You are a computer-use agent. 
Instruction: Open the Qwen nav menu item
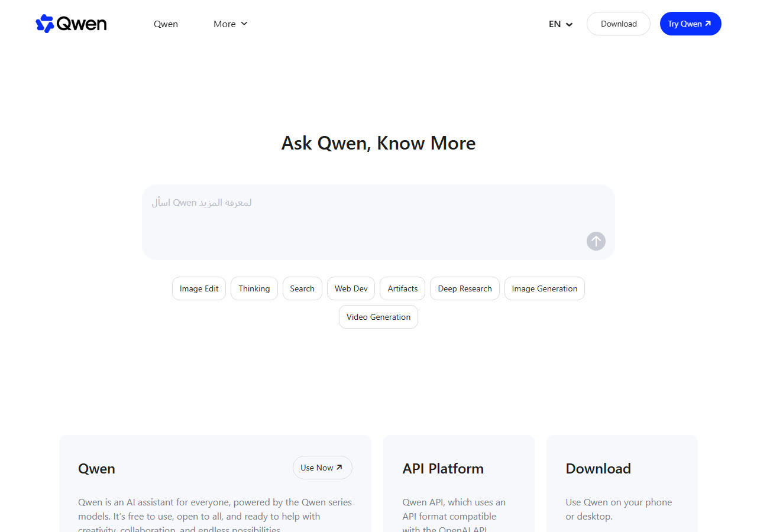pos(166,24)
